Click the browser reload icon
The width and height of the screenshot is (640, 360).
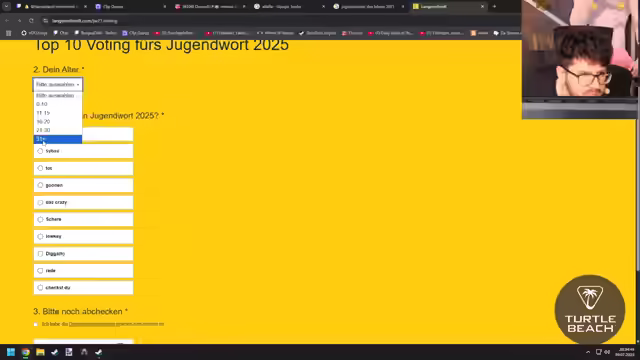pyautogui.click(x=31, y=20)
